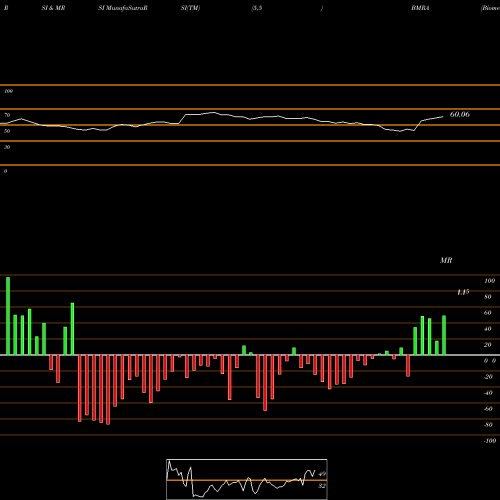Click the -60 label on MR axis
This screenshot has height=500, width=500.
(488, 409)
